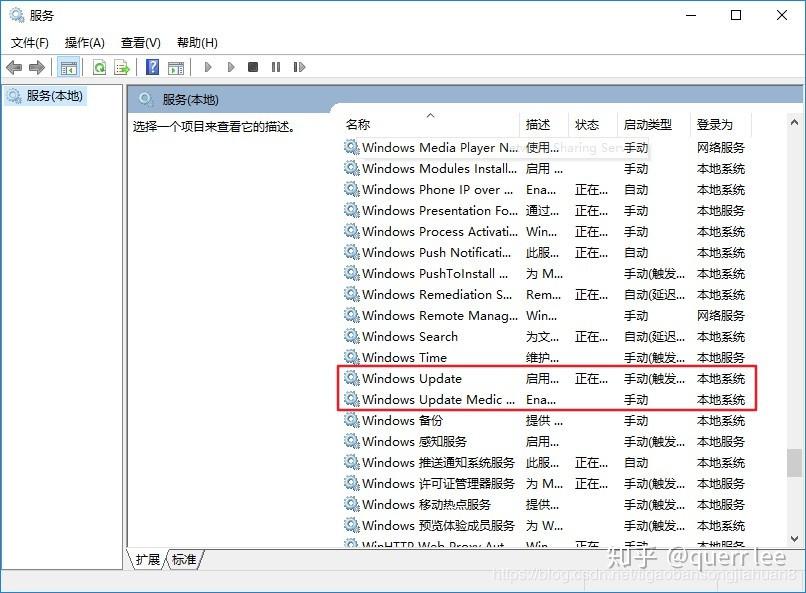This screenshot has width=806, height=593.
Task: Switch to the 标准 tab
Action: click(182, 560)
